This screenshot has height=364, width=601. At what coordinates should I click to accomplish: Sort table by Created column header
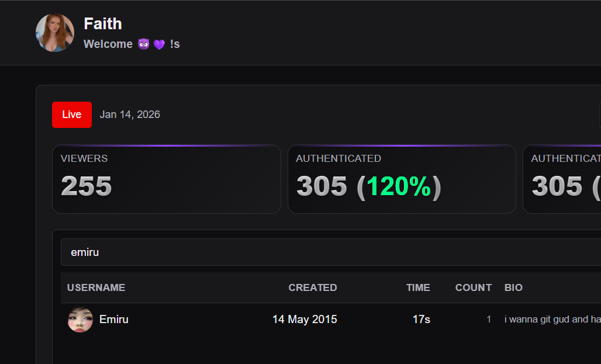click(x=312, y=287)
